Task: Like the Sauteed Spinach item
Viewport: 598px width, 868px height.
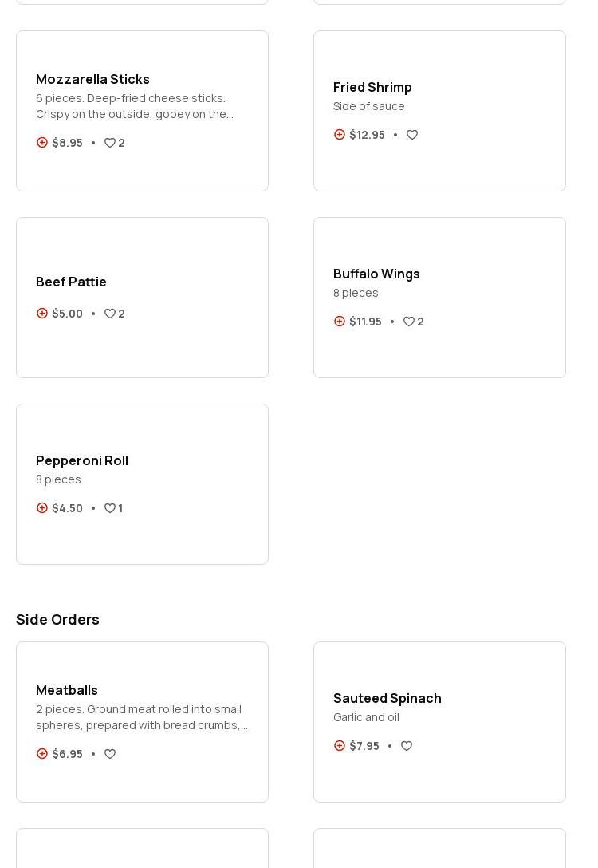Action: 407,746
